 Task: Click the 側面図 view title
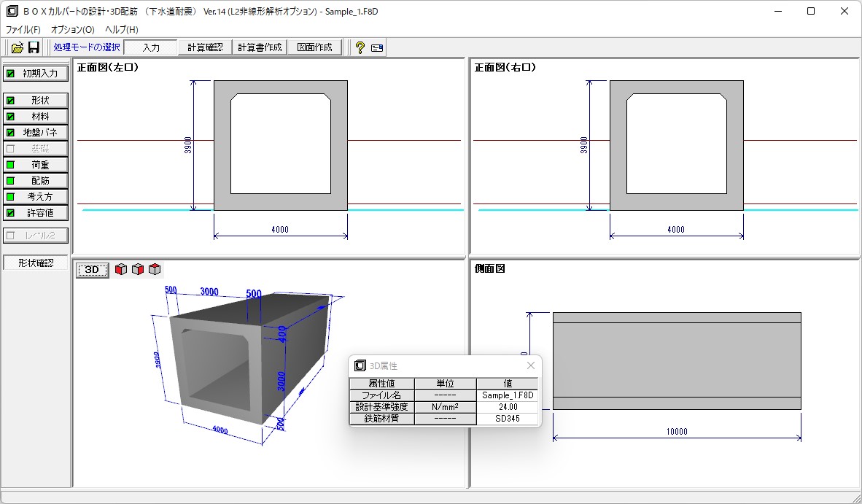(489, 268)
